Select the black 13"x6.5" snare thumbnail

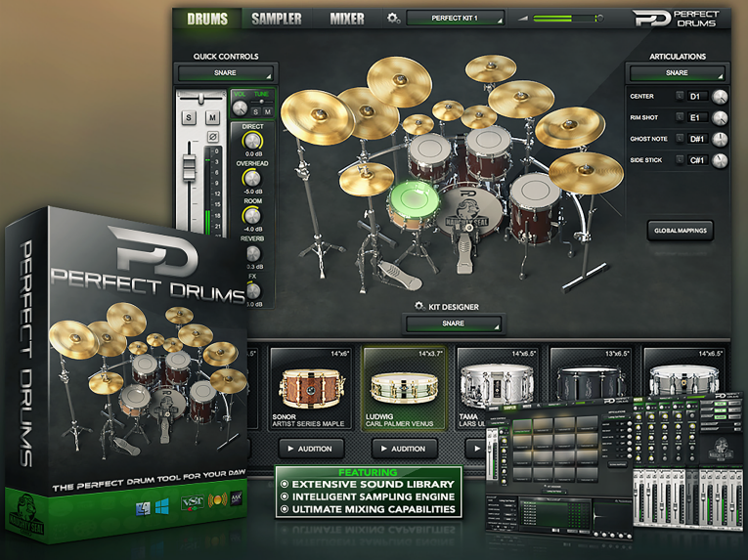coord(591,374)
